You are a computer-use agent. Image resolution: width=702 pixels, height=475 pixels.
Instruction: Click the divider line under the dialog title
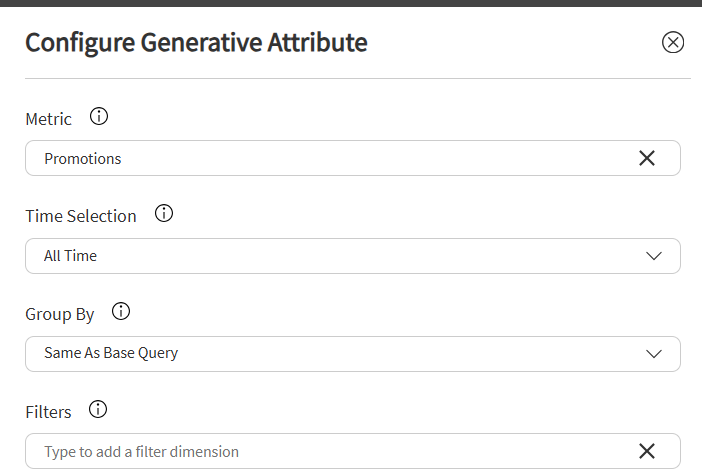point(358,78)
